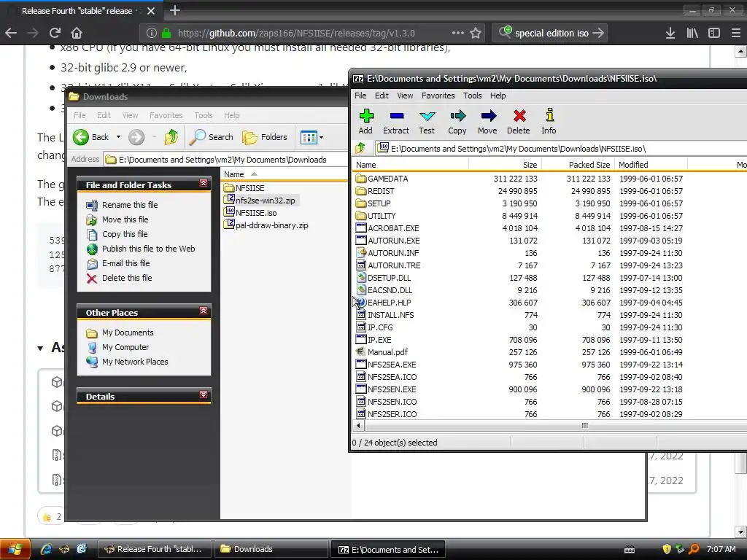Click the 7-Zip path address field

pyautogui.click(x=562, y=149)
